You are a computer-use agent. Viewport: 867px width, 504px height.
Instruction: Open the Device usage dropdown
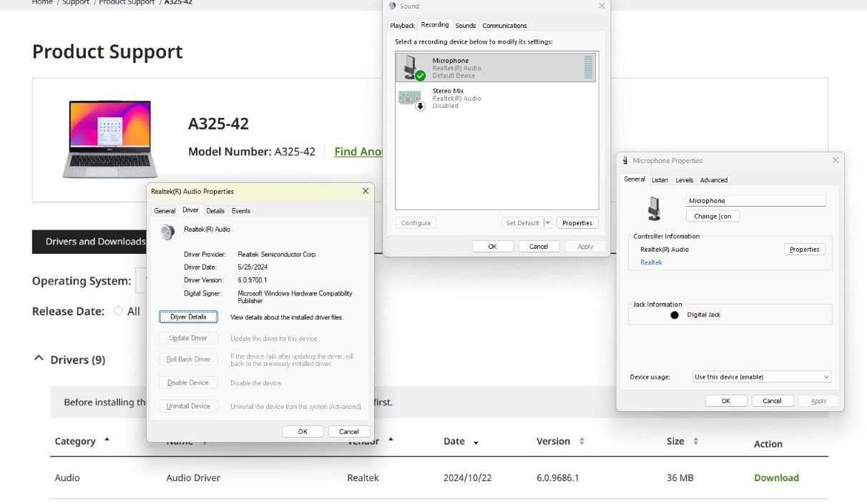pos(762,377)
